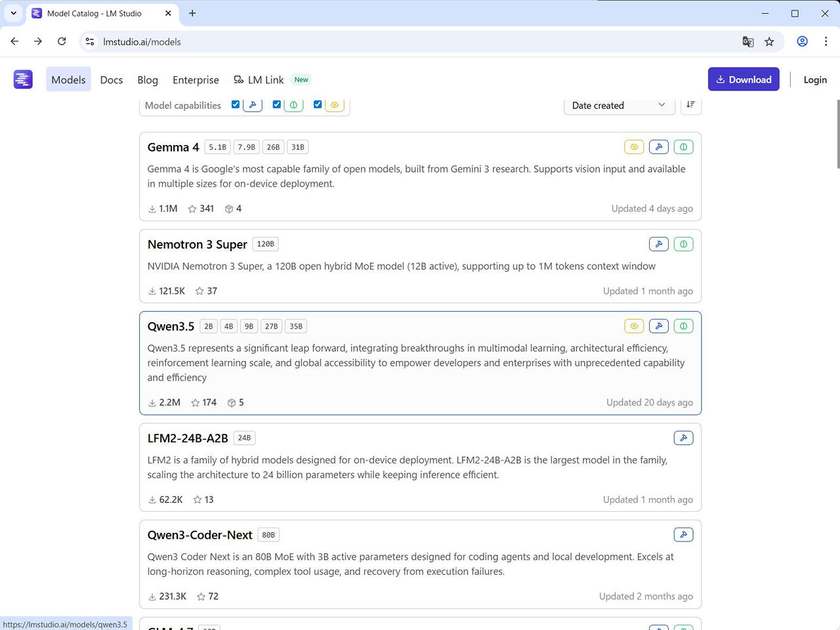Screen dimensions: 840x630
Task: Click the reasoning icon on Nemotron 3 Super
Action: coord(683,244)
